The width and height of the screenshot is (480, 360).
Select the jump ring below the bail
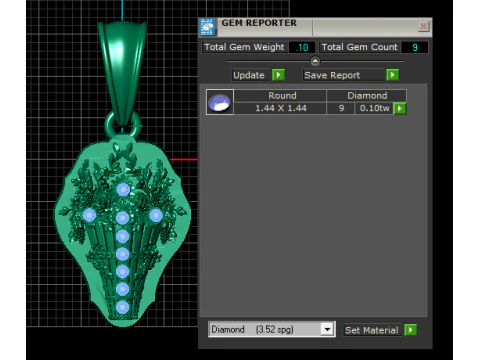click(123, 125)
